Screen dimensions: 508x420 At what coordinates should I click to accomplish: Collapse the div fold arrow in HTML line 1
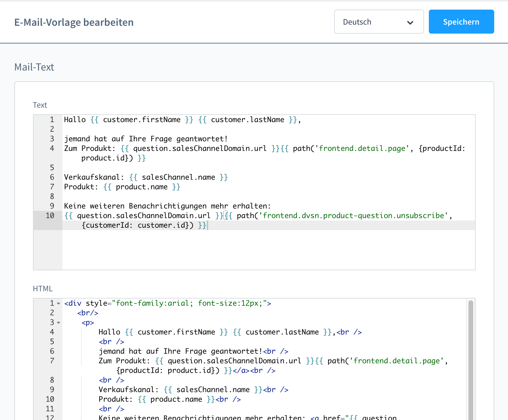coord(58,304)
